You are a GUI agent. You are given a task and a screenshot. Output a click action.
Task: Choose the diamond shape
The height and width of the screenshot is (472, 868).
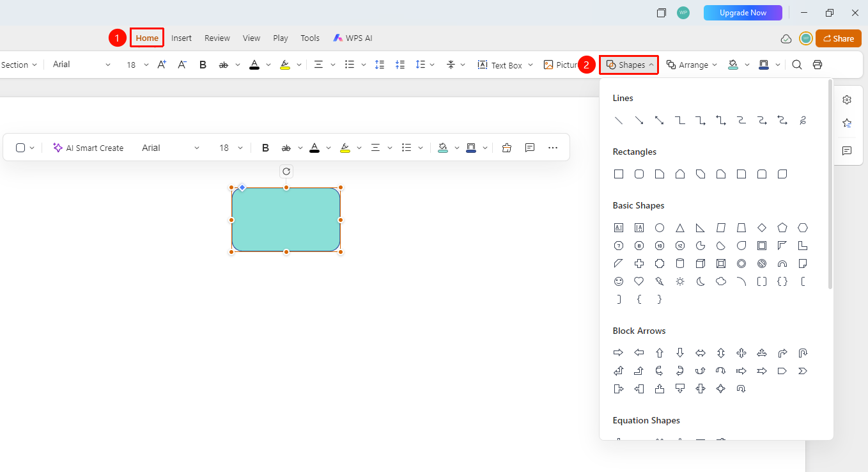[x=761, y=228]
